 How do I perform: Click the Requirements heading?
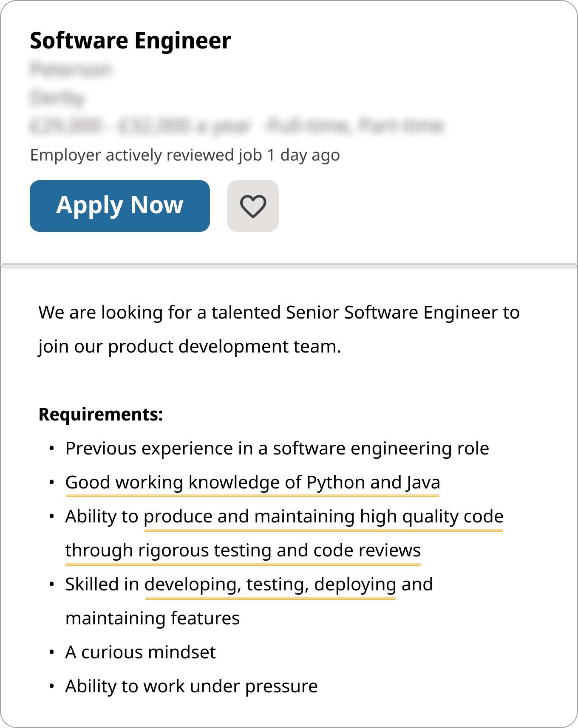point(101,415)
